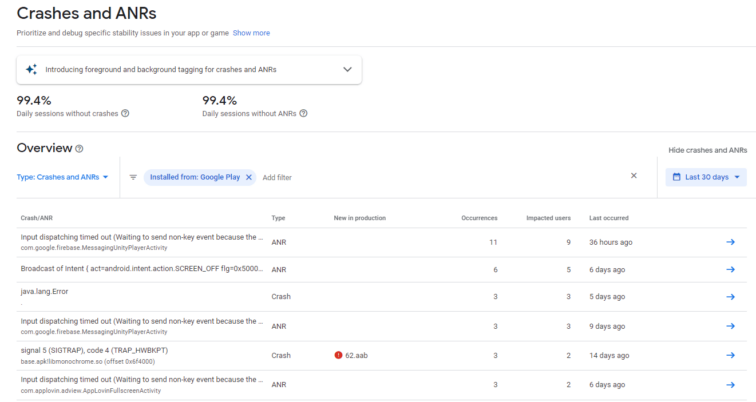Viewport: 756px width, 402px height.
Task: Sort by the Impacted users column header
Action: coord(548,217)
